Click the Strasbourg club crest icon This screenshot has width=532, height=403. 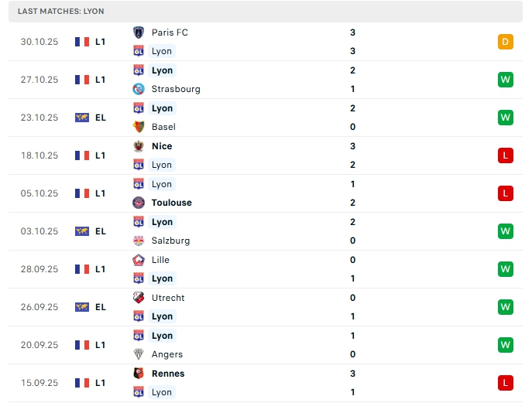[x=139, y=89]
